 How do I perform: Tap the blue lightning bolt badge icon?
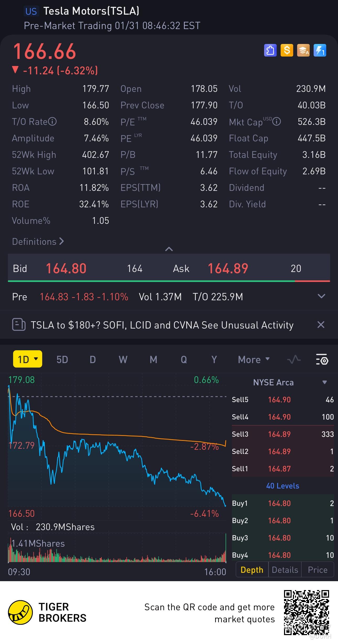[x=320, y=50]
